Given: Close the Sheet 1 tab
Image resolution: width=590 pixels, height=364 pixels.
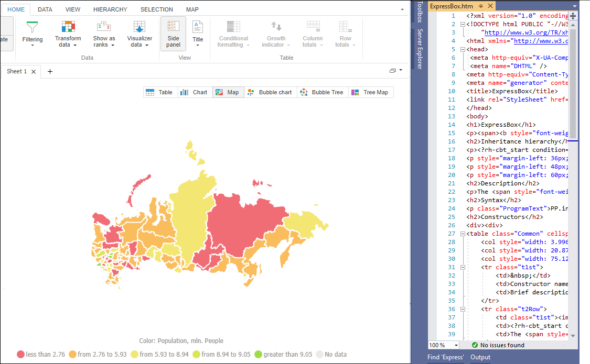Looking at the screenshot, I should pos(34,72).
